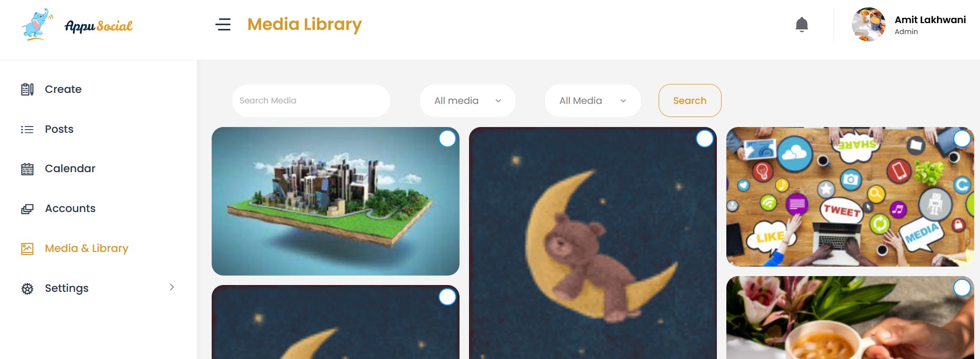Viewport: 980px width, 359px height.
Task: Expand the Settings submenu chevron
Action: point(172,287)
